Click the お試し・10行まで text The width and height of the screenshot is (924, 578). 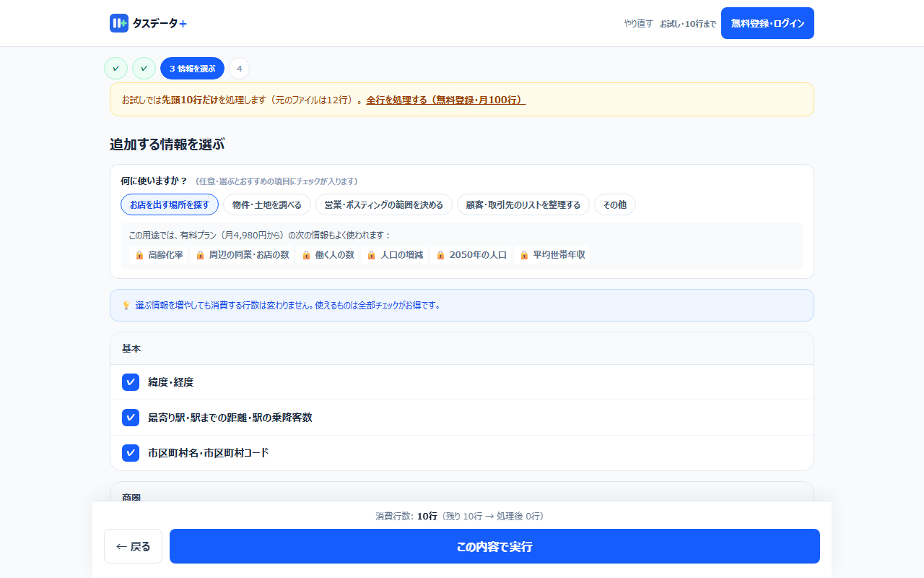688,24
